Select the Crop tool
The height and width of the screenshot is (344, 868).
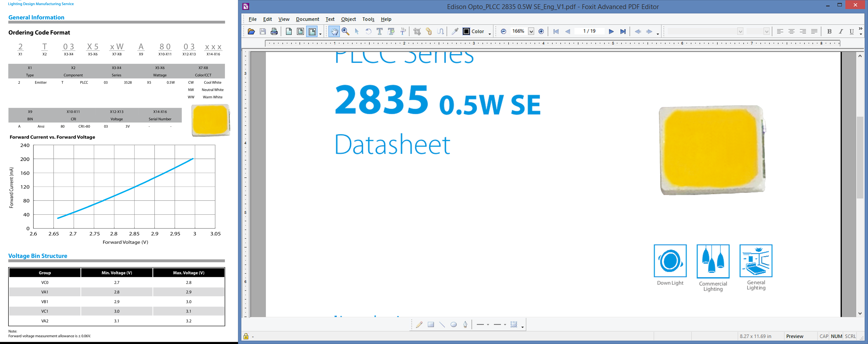(x=417, y=31)
